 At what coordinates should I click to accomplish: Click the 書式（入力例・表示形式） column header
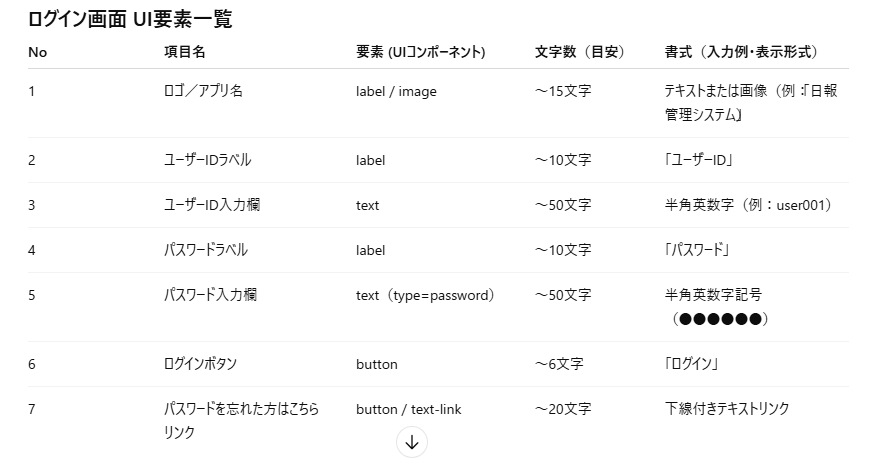click(x=742, y=52)
